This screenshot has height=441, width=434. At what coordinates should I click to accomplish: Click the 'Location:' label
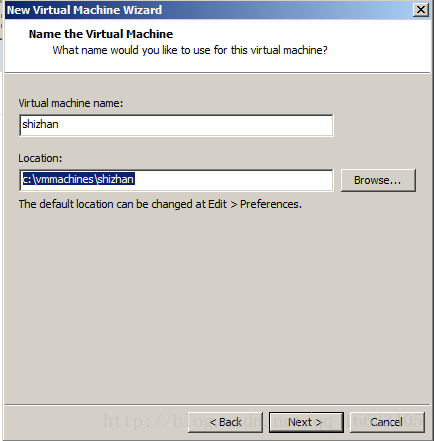[x=40, y=158]
